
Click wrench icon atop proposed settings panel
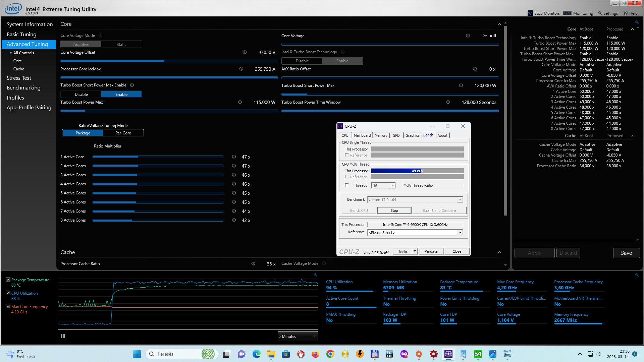pyautogui.click(x=637, y=22)
